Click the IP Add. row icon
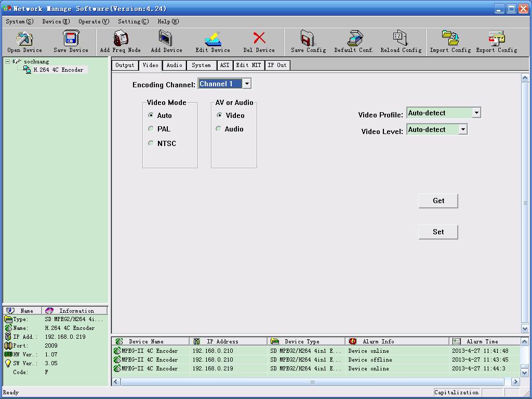The width and height of the screenshot is (532, 399). 8,337
